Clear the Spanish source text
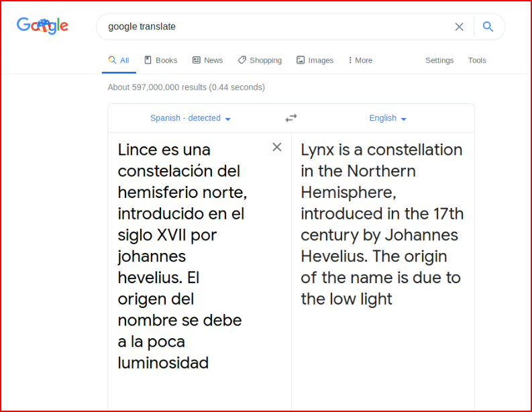Image resolution: width=532 pixels, height=412 pixels. (x=277, y=147)
